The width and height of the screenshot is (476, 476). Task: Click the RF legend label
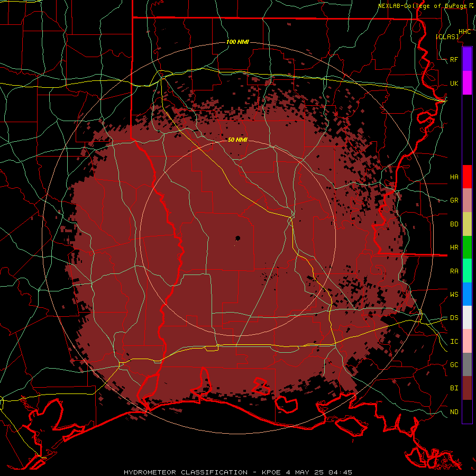click(x=454, y=59)
